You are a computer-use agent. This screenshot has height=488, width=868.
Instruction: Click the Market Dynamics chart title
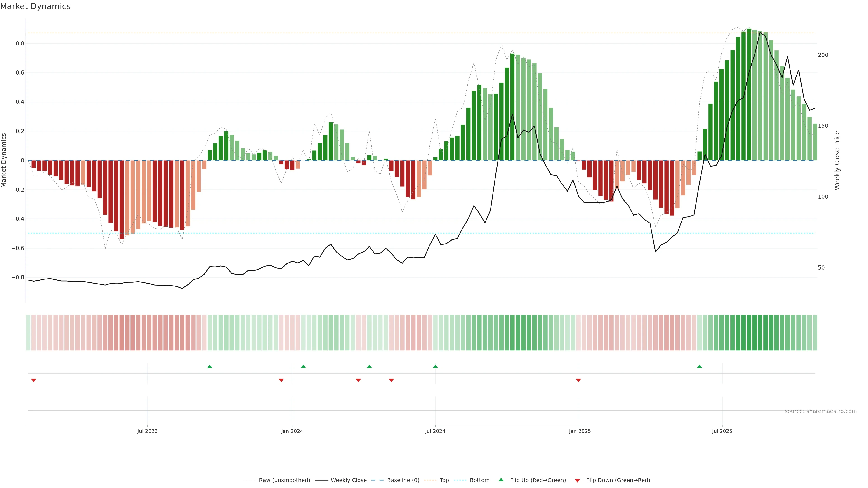[x=35, y=6]
